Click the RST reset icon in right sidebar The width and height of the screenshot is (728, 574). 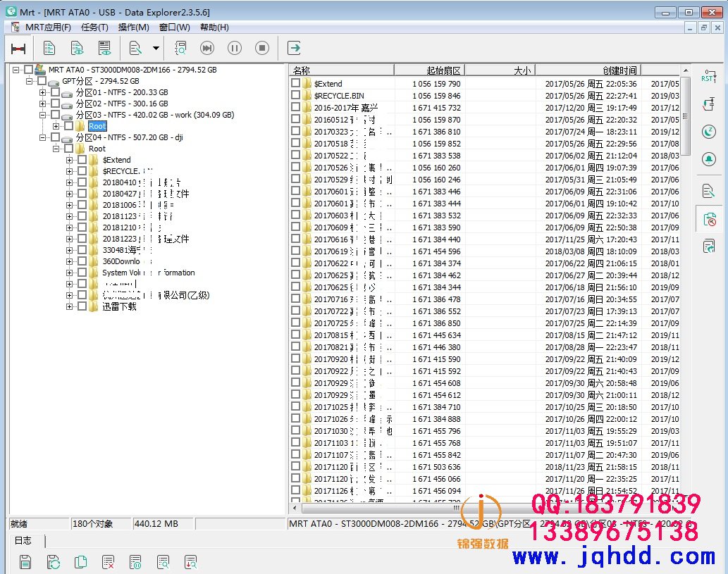[708, 76]
